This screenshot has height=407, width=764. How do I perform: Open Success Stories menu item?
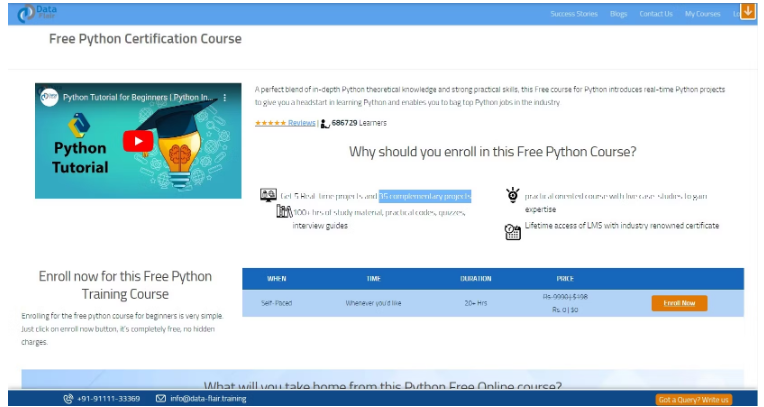pos(574,14)
